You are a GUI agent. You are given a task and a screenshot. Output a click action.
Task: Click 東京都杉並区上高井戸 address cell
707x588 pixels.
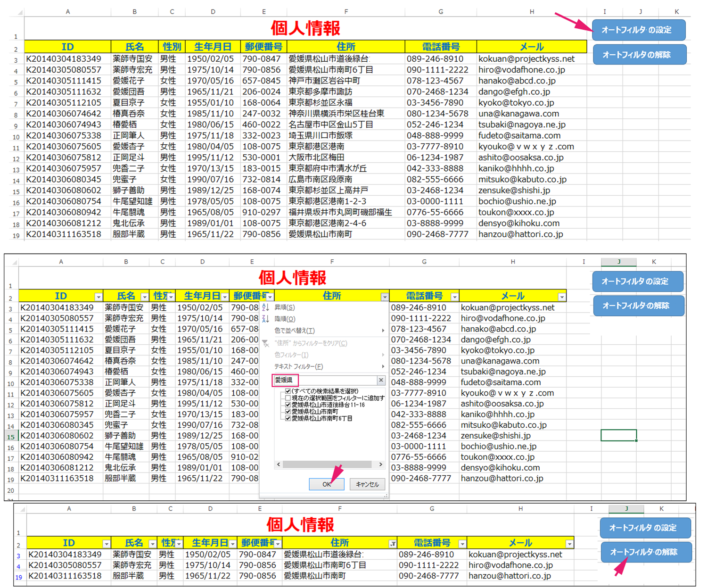tap(345, 190)
